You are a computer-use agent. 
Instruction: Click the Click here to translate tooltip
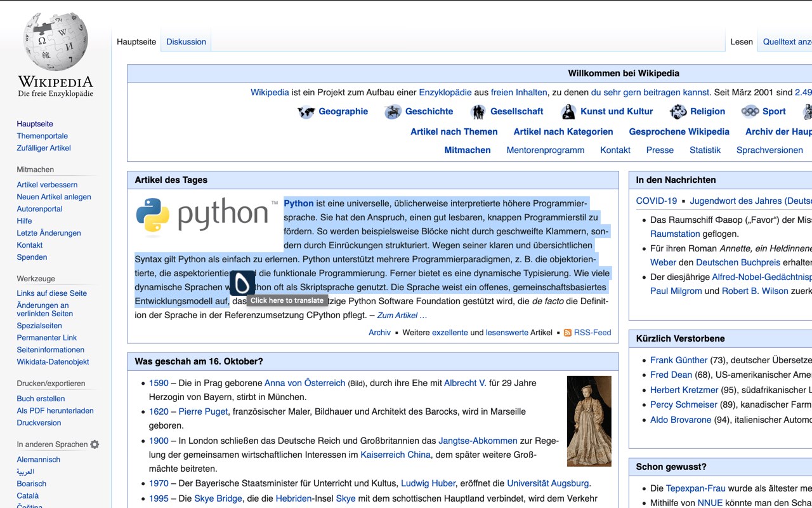(287, 300)
